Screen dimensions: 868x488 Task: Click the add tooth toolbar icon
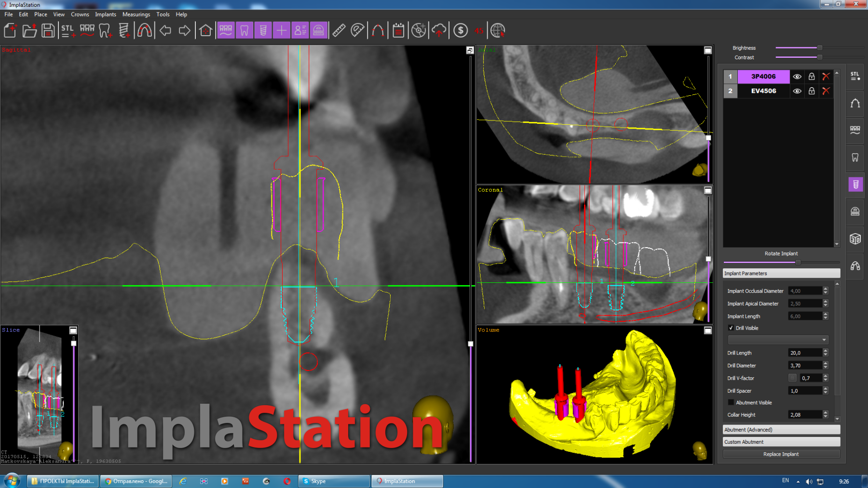pos(106,30)
